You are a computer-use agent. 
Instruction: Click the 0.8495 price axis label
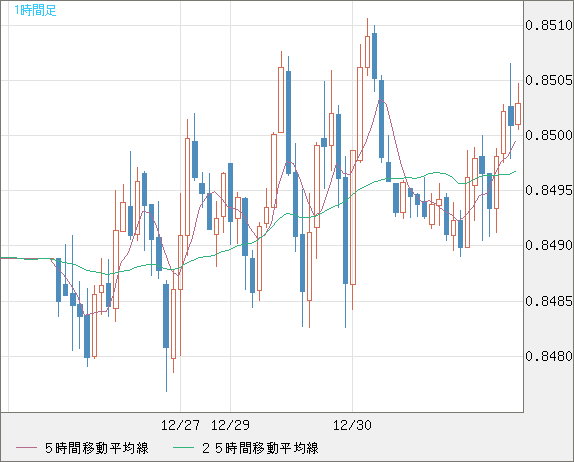coord(549,190)
